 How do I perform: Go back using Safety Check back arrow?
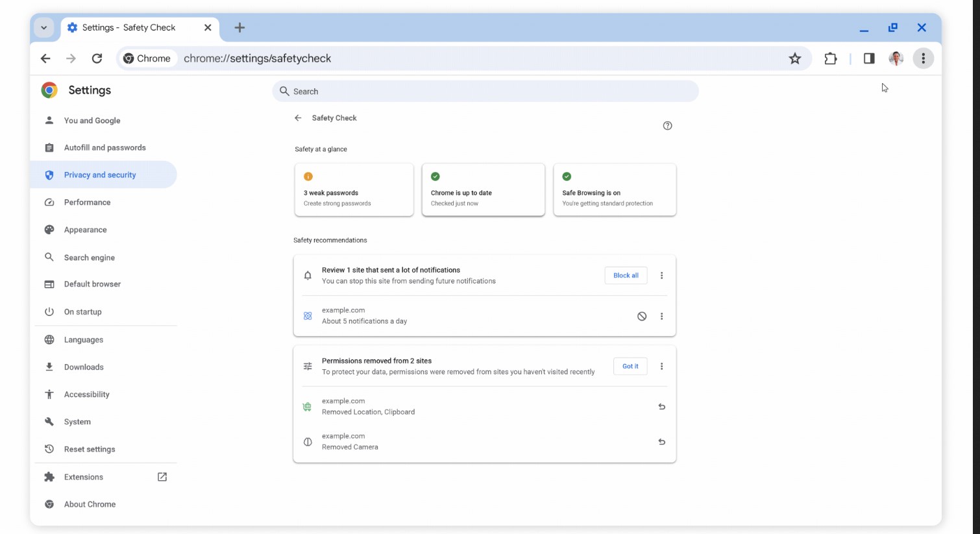click(298, 118)
